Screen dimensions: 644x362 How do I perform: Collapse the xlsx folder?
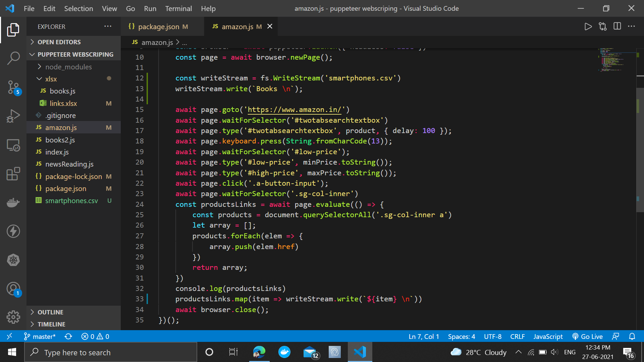(x=51, y=79)
